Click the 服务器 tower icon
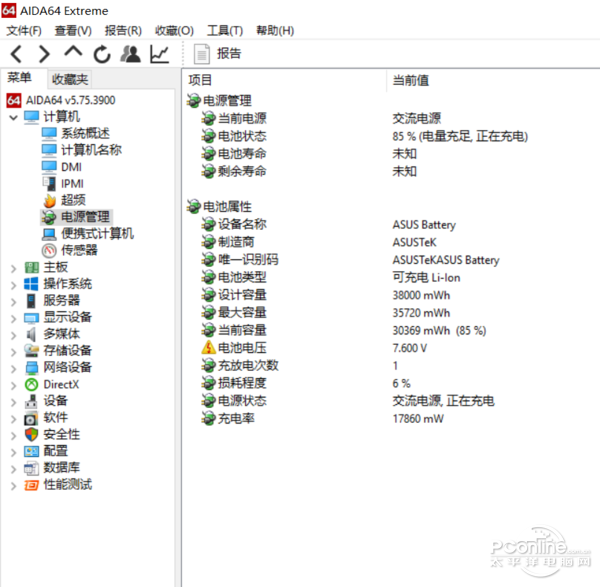Screen dimensions: 600x587 coord(31,301)
